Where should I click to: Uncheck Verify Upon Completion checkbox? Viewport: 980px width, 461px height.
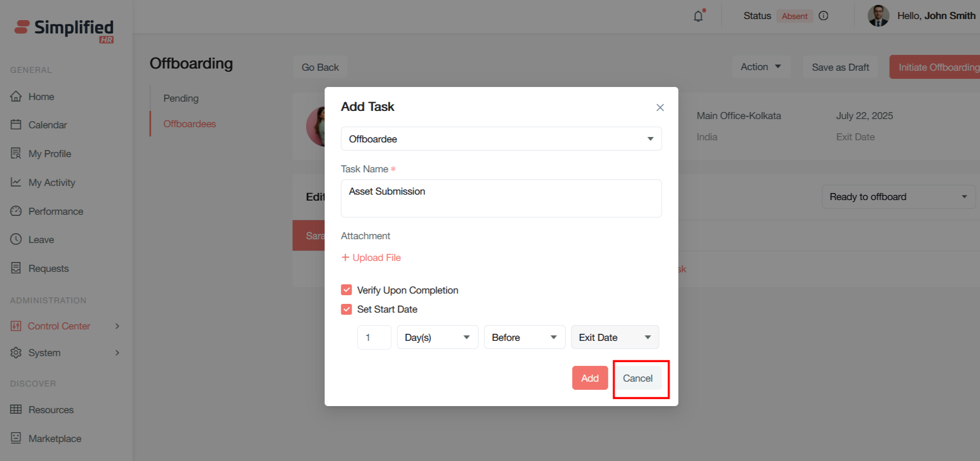coord(347,290)
